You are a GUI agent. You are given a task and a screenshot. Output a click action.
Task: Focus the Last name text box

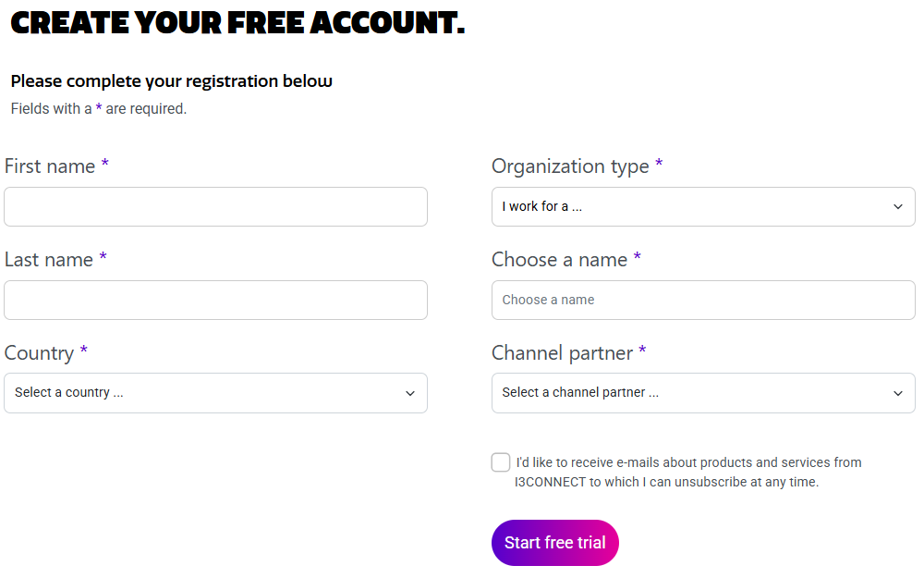pyautogui.click(x=215, y=301)
